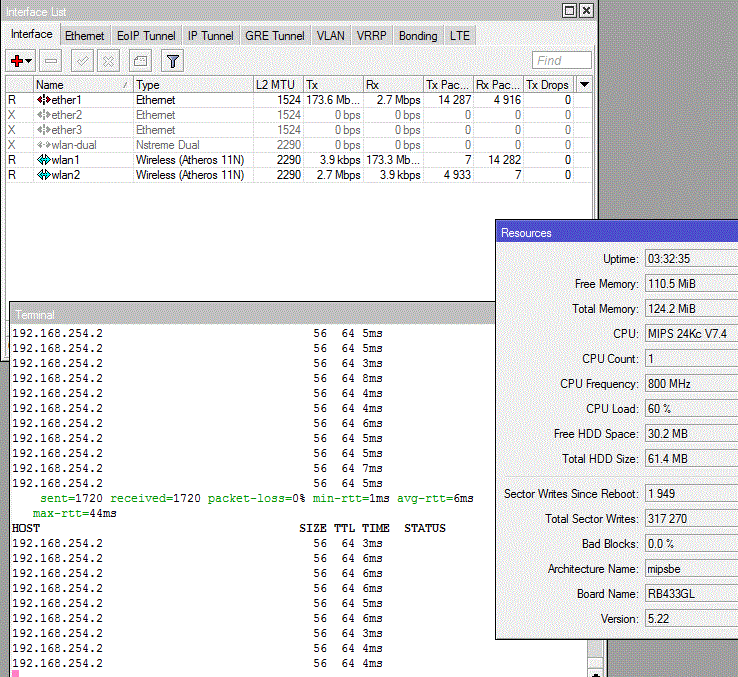The height and width of the screenshot is (677, 738).
Task: Switch to the VRRP tab
Action: tap(371, 36)
